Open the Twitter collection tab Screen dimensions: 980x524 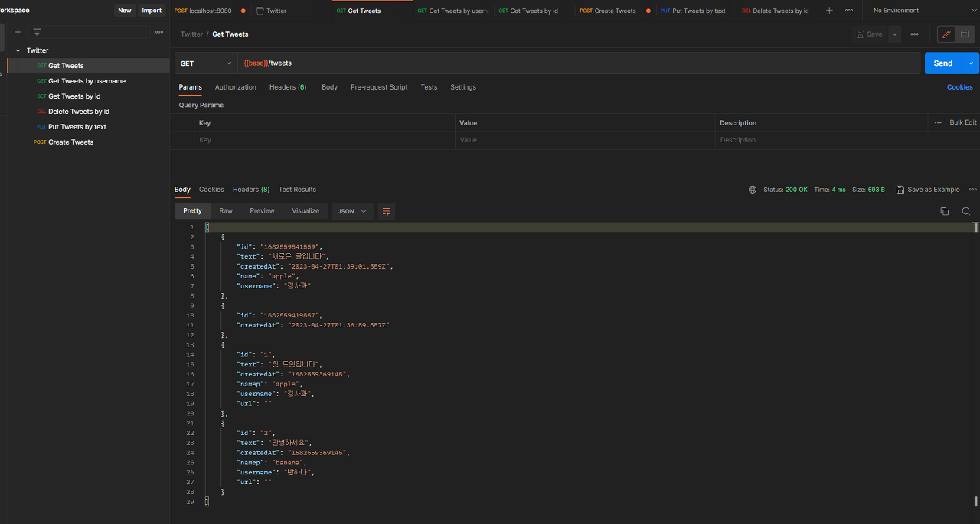tap(291, 11)
